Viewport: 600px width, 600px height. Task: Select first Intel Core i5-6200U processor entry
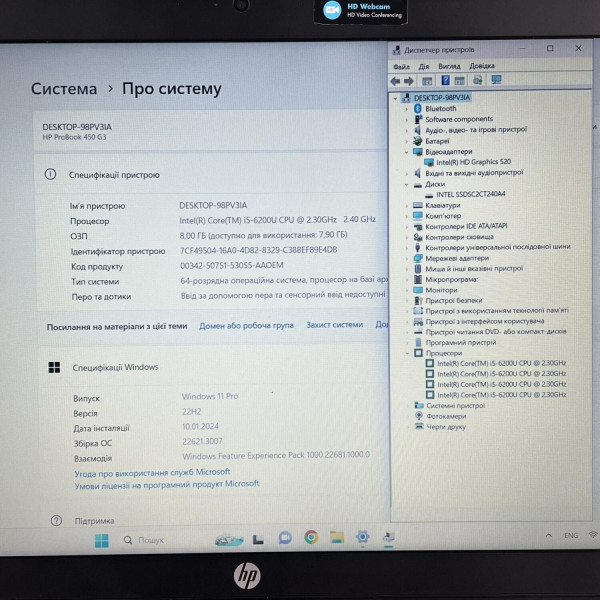(x=501, y=363)
